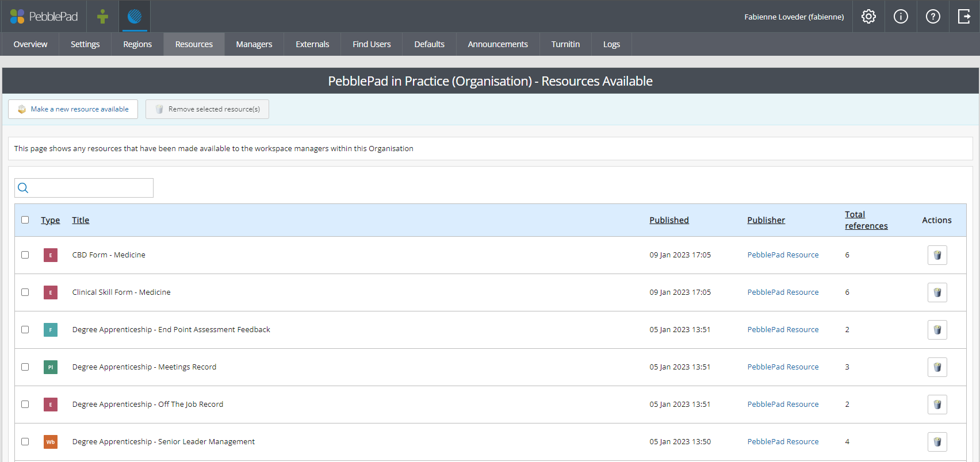
Task: Click the Wb type icon for Senior Leader Management
Action: point(51,442)
